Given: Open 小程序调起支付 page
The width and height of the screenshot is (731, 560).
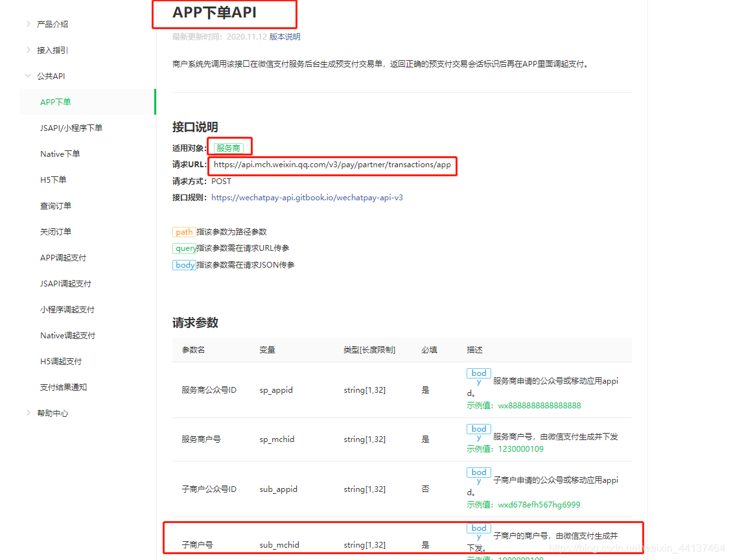Looking at the screenshot, I should (x=67, y=310).
